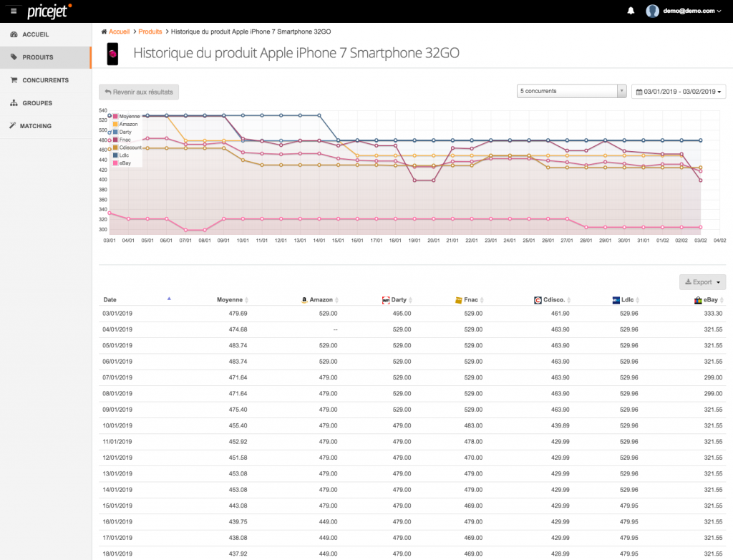Image resolution: width=733 pixels, height=560 pixels.
Task: Open the date range picker dropdown
Action: (x=679, y=92)
